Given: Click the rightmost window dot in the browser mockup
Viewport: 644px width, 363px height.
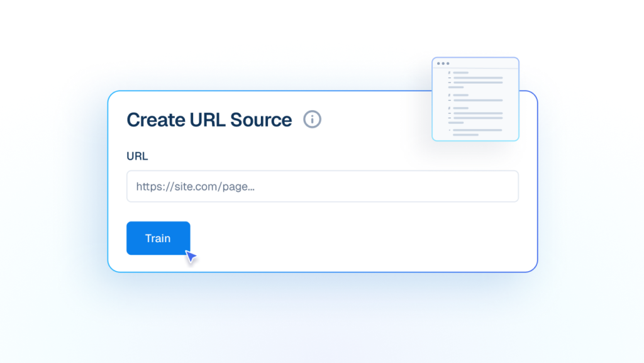Looking at the screenshot, I should pos(448,64).
